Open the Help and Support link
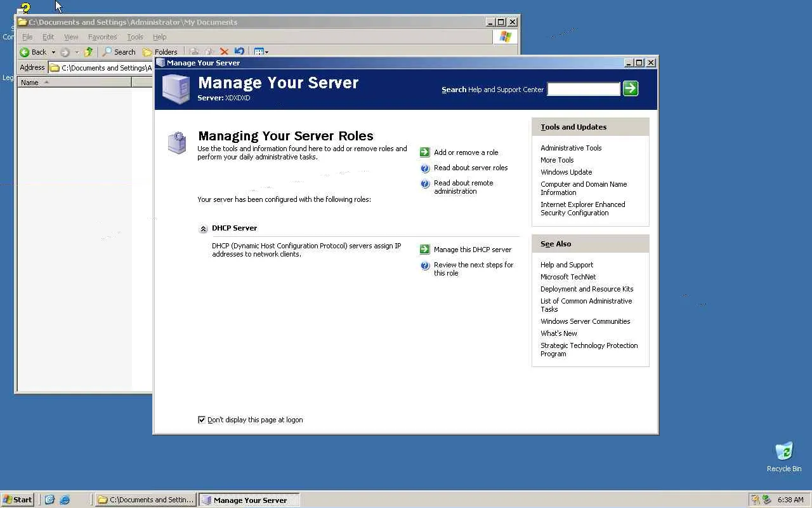This screenshot has width=812, height=508. click(x=567, y=265)
